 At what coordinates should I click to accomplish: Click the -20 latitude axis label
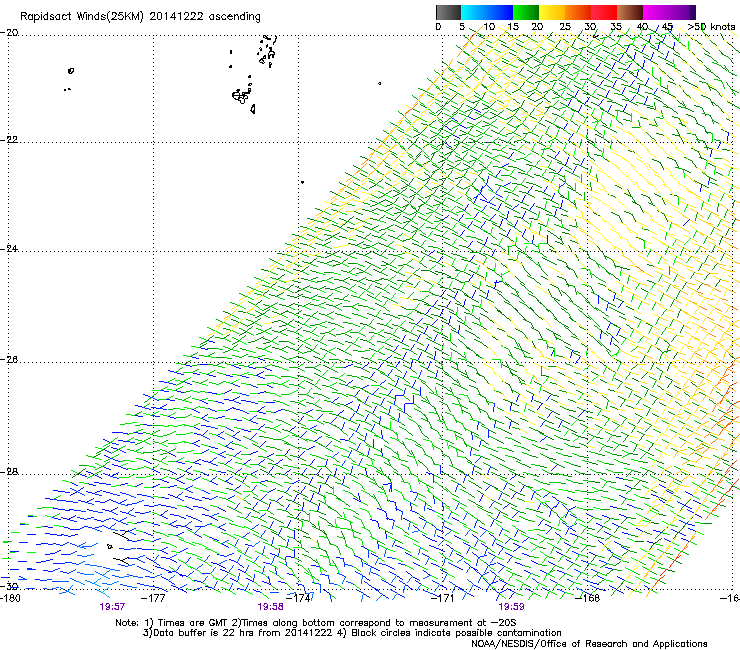click(9, 33)
